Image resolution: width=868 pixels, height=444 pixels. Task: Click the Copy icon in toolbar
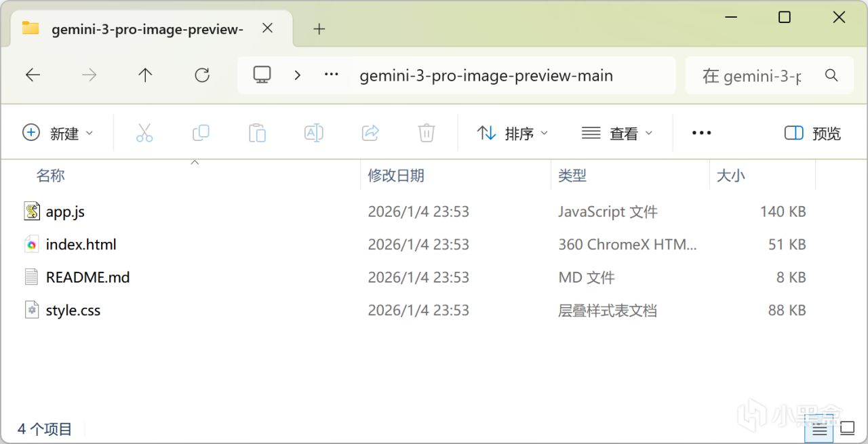pos(201,133)
